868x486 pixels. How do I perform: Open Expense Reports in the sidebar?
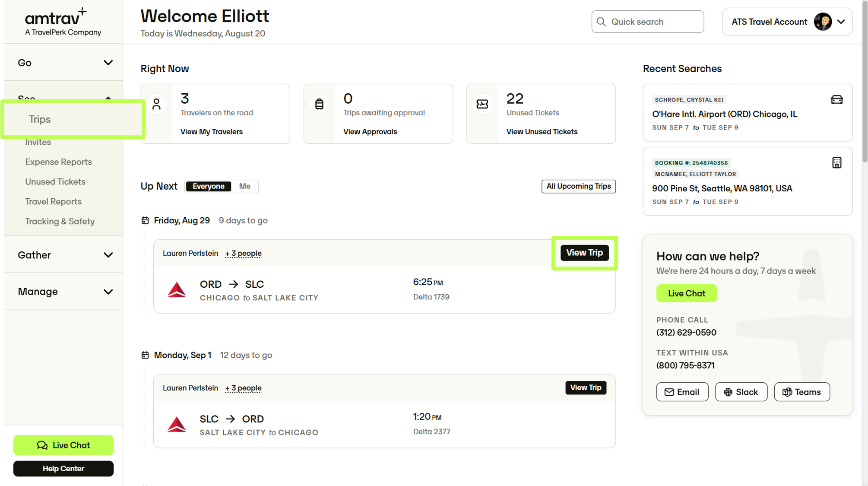coord(58,162)
